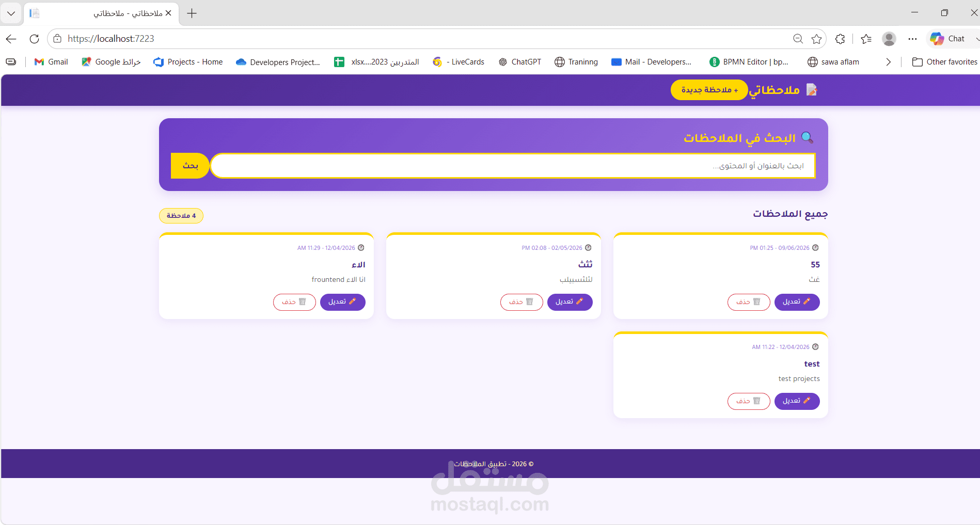Screen dimensions: 980x525
Task: Open the Gmail bookmark
Action: (x=51, y=62)
